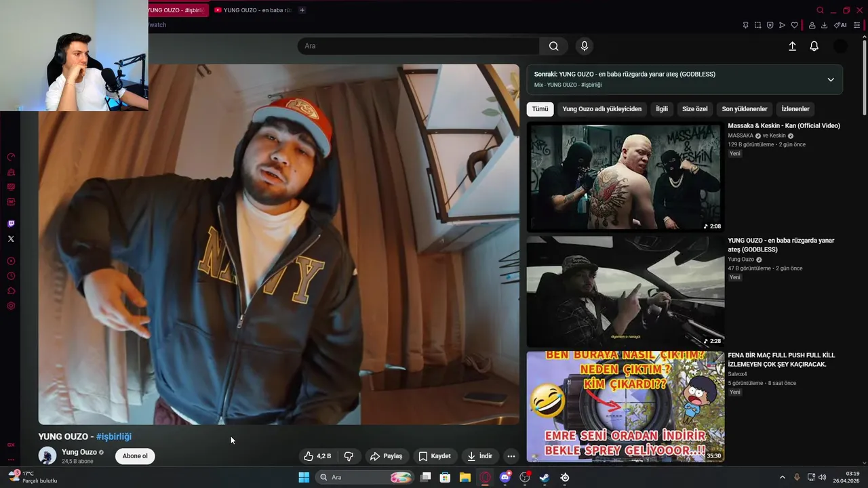Like the video showing 4,2 B
This screenshot has width=868, height=488.
[x=318, y=456]
